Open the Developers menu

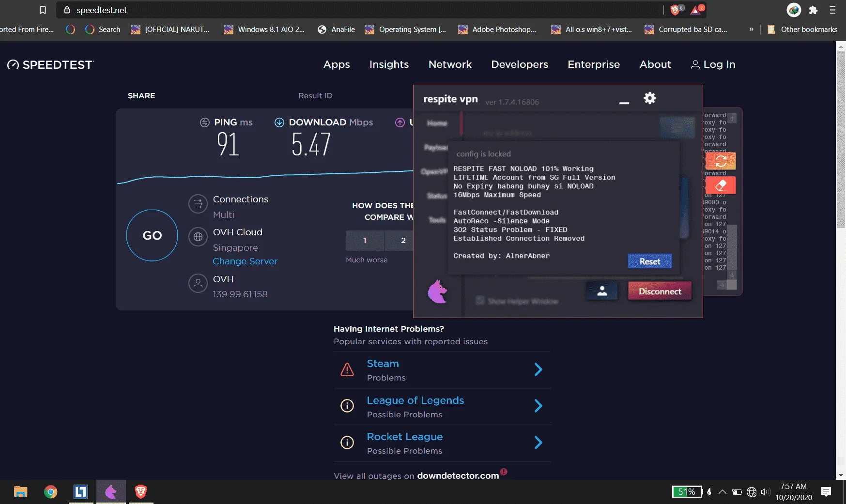pyautogui.click(x=520, y=64)
